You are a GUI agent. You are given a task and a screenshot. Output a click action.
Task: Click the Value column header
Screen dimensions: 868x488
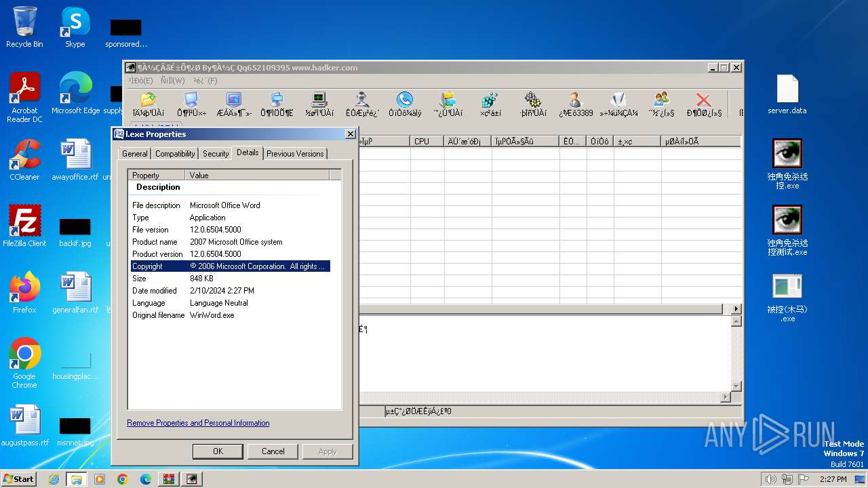(257, 175)
